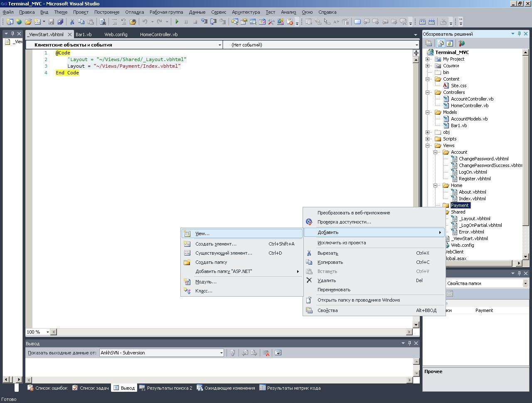Viewport: 532px width, 403px height.
Task: Click the Step Over debug icon
Action: click(x=213, y=22)
